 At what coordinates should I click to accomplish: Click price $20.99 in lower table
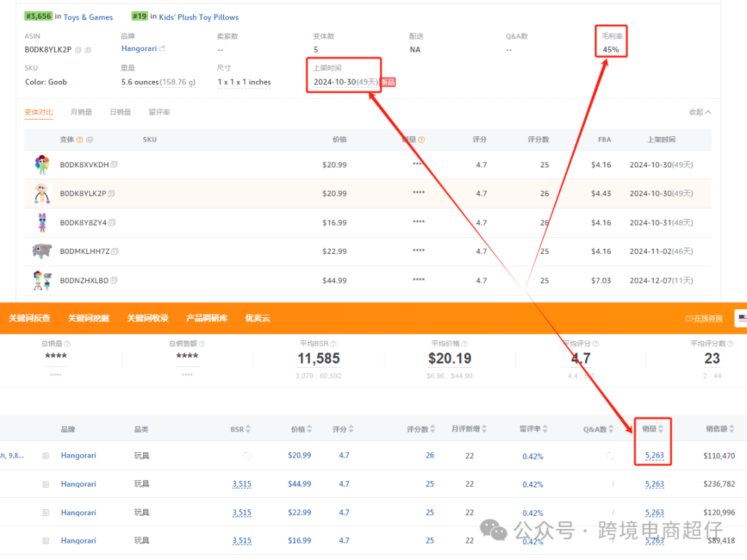point(299,456)
